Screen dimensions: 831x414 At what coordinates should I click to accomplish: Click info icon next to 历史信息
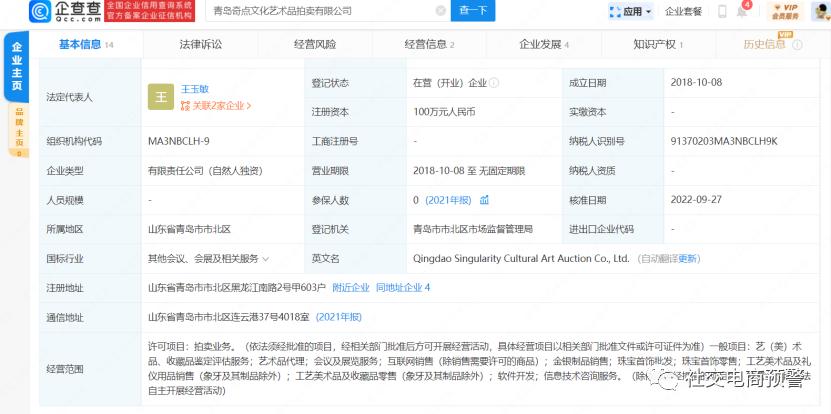tap(797, 45)
